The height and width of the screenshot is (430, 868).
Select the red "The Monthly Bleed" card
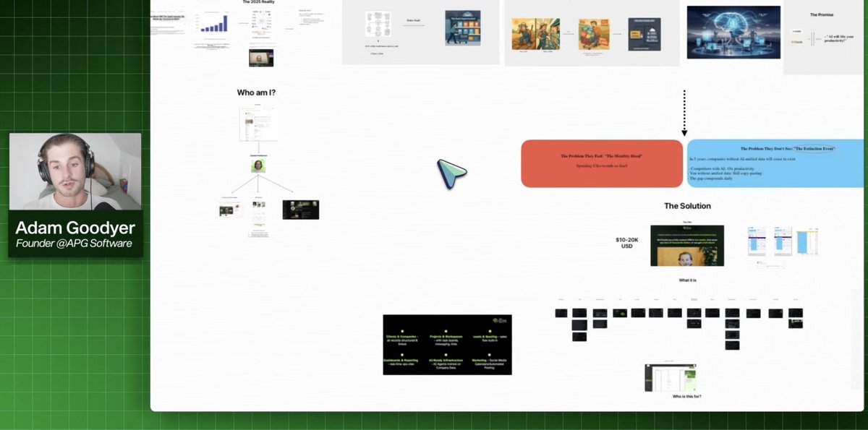602,163
